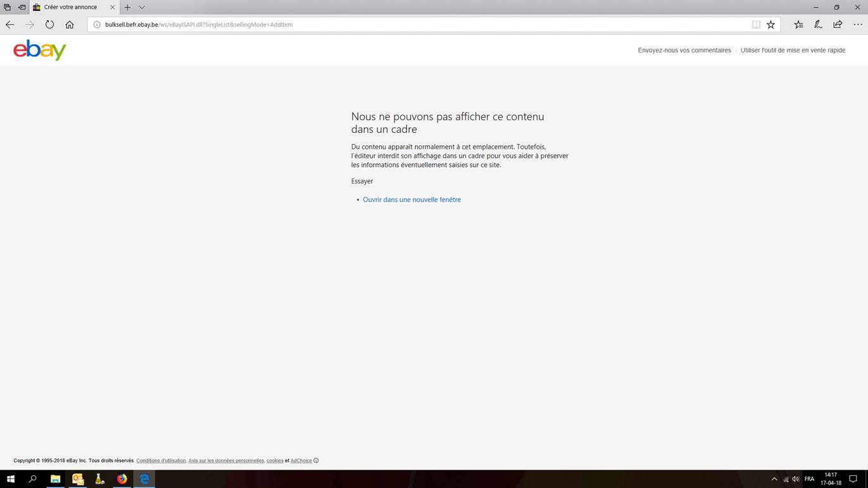The height and width of the screenshot is (488, 868).
Task: Go back to previous page
Action: (x=10, y=25)
